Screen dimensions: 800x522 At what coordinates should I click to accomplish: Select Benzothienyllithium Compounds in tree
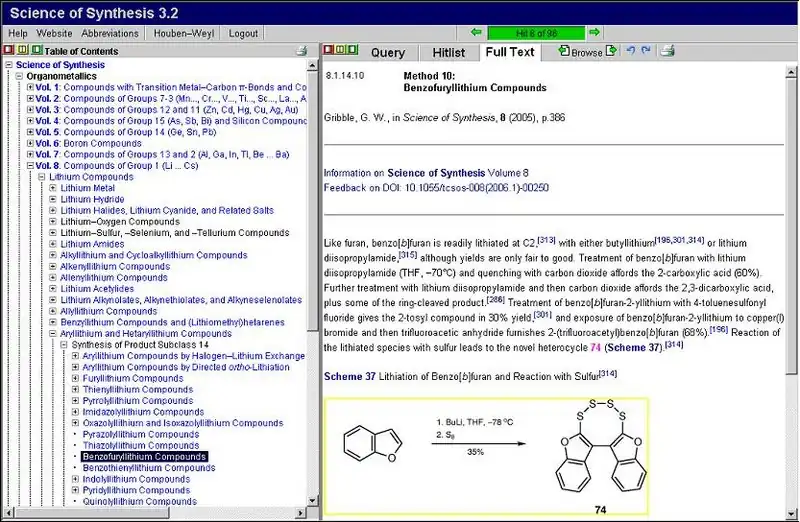(149, 468)
